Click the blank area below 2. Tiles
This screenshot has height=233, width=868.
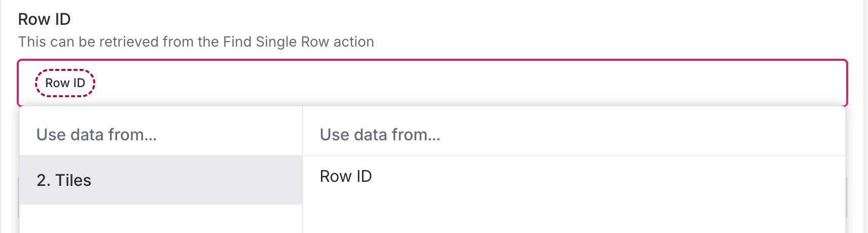(x=160, y=219)
